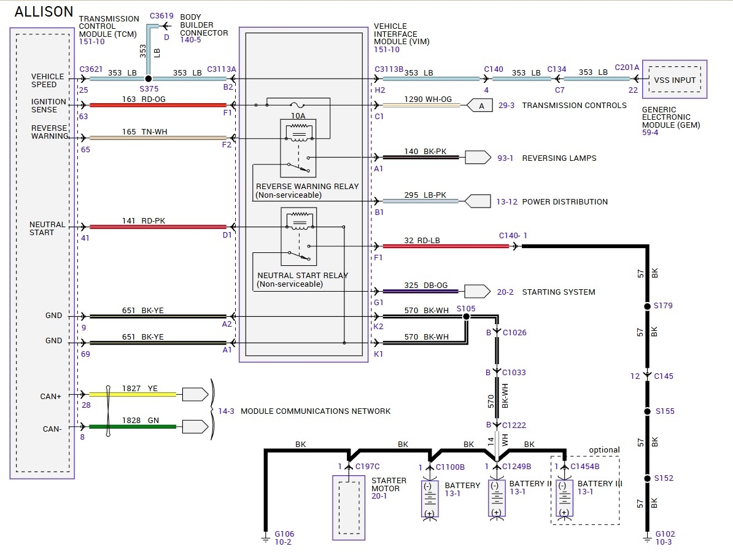
Task: Click the G106 ground symbol
Action: coord(266,539)
